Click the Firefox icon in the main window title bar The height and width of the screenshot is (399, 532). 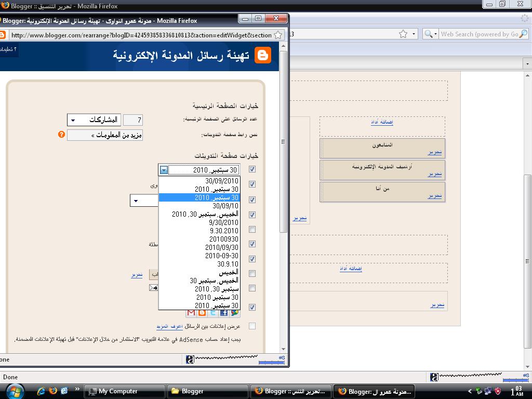coord(5,5)
